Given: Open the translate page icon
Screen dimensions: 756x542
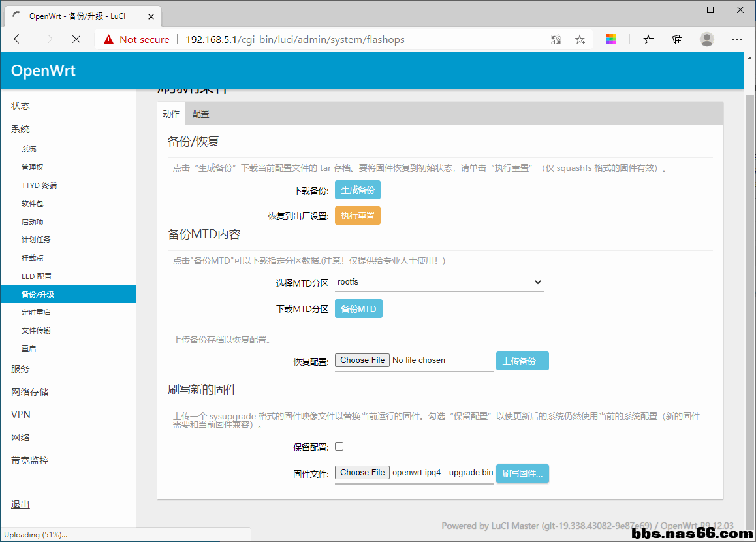Looking at the screenshot, I should (x=556, y=39).
